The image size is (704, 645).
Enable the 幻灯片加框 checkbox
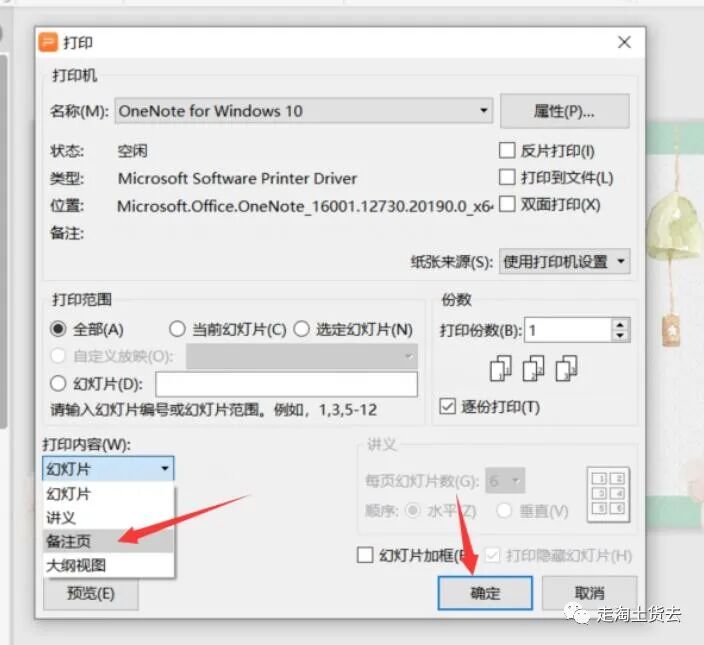(x=365, y=555)
